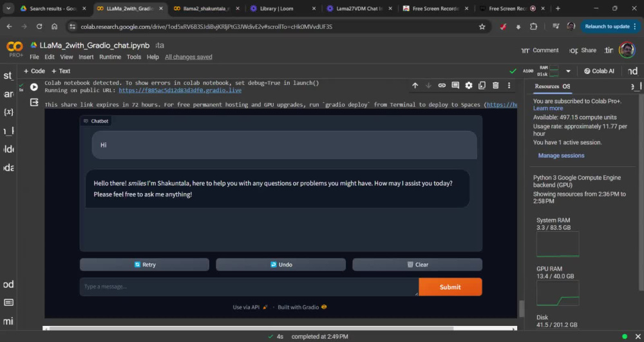This screenshot has height=342, width=644.
Task: Focus the Type a message input field
Action: pyautogui.click(x=249, y=287)
